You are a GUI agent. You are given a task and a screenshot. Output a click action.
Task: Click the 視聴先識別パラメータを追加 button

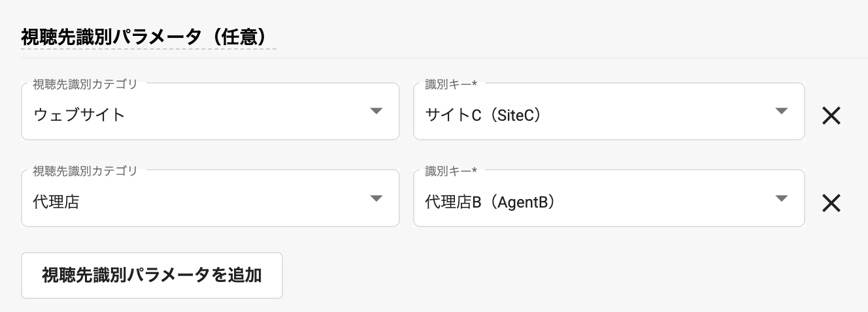point(152,275)
